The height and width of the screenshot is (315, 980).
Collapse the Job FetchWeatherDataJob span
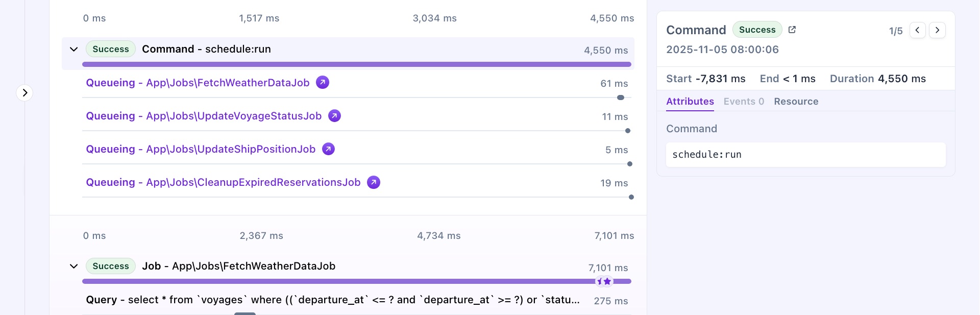[x=74, y=266]
